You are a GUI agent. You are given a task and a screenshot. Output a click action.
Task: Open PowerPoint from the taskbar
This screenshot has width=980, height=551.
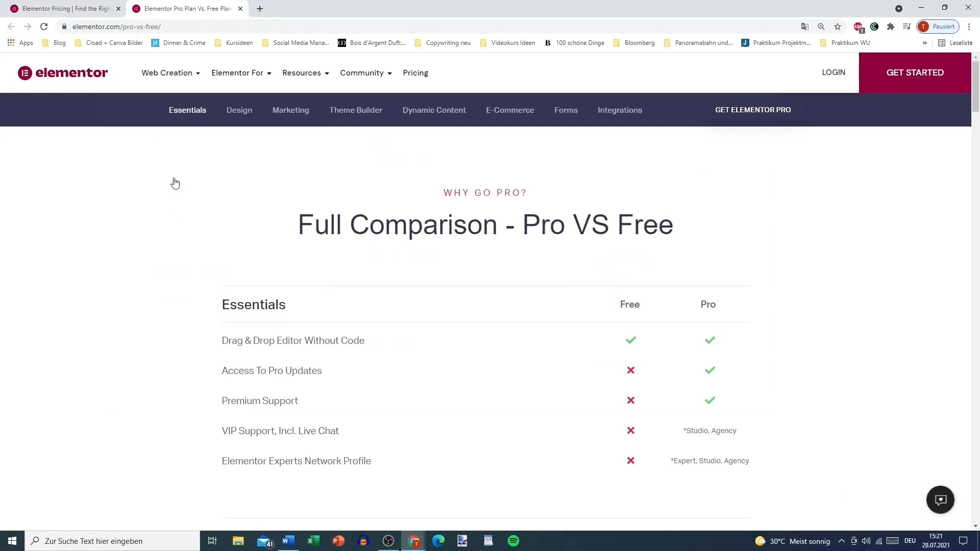click(x=338, y=541)
